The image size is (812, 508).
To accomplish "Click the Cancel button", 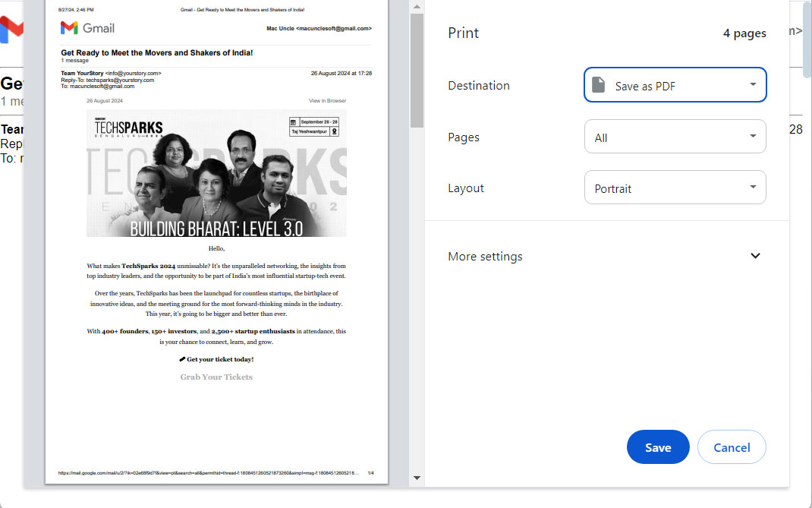I will point(731,446).
